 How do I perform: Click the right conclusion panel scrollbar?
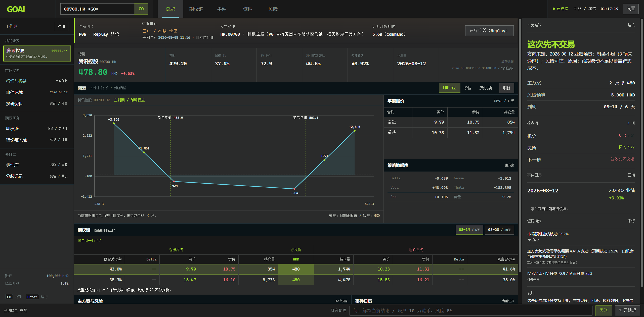click(641, 153)
